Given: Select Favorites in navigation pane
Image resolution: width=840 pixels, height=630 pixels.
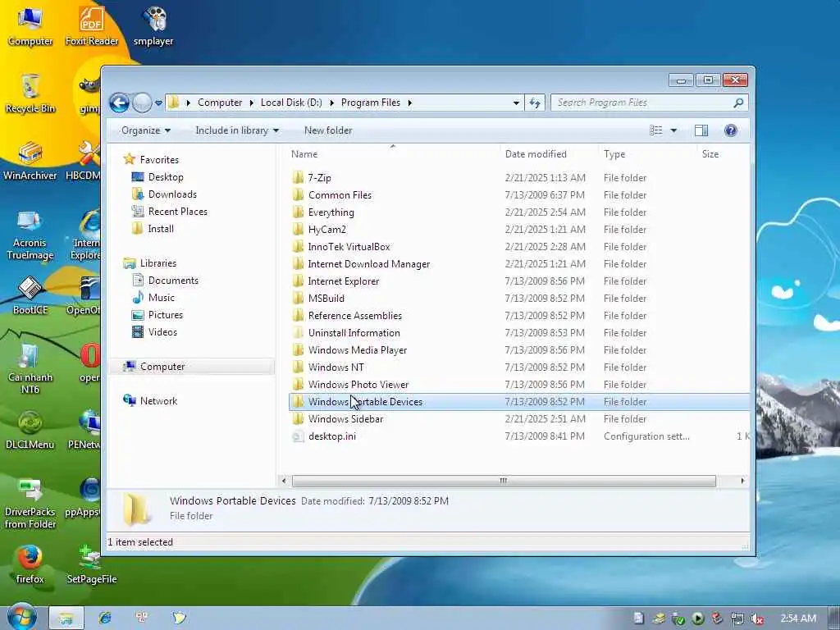Looking at the screenshot, I should [x=158, y=160].
